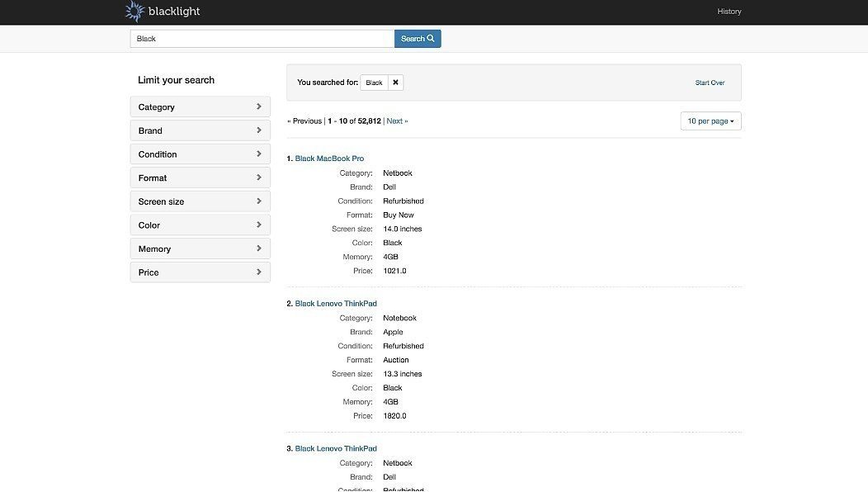Viewport: 868px width, 492px height.
Task: Expand the Color facet
Action: click(200, 225)
